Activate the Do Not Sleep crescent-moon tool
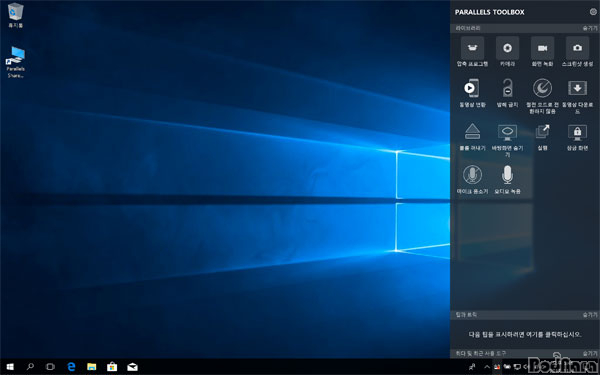This screenshot has height=375, width=600. [542, 96]
